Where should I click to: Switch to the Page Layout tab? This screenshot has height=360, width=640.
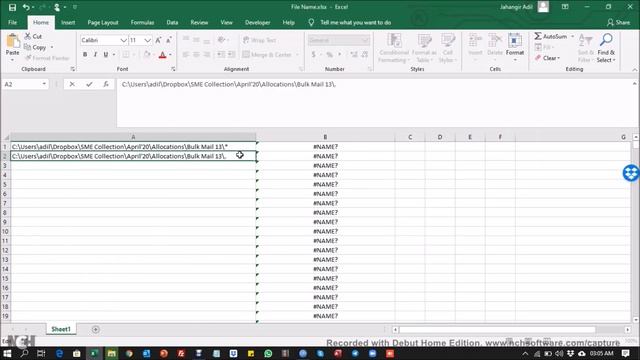pos(103,22)
